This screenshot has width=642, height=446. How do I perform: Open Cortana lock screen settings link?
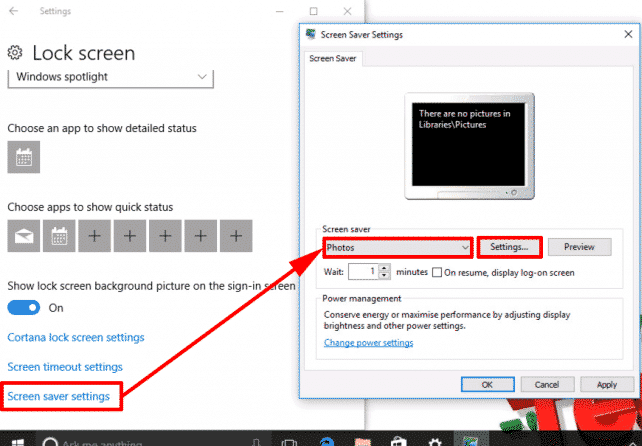pyautogui.click(x=76, y=337)
